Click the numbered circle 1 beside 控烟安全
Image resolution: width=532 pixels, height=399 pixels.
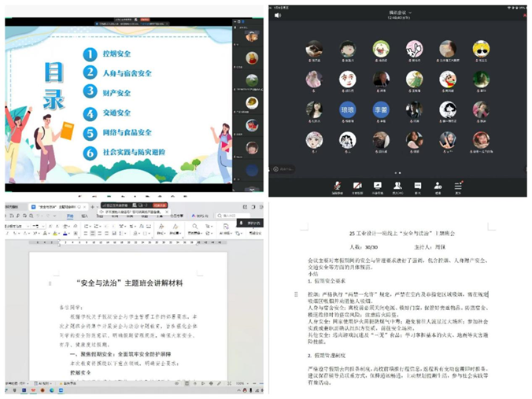click(91, 54)
